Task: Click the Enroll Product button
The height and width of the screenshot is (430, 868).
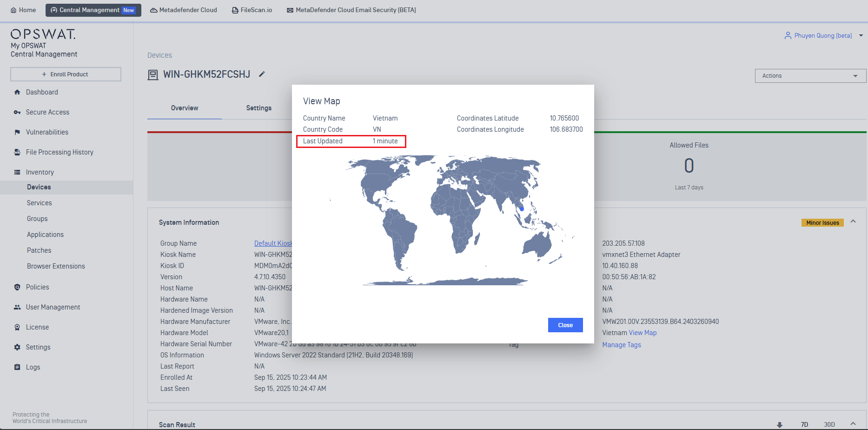Action: pyautogui.click(x=66, y=74)
